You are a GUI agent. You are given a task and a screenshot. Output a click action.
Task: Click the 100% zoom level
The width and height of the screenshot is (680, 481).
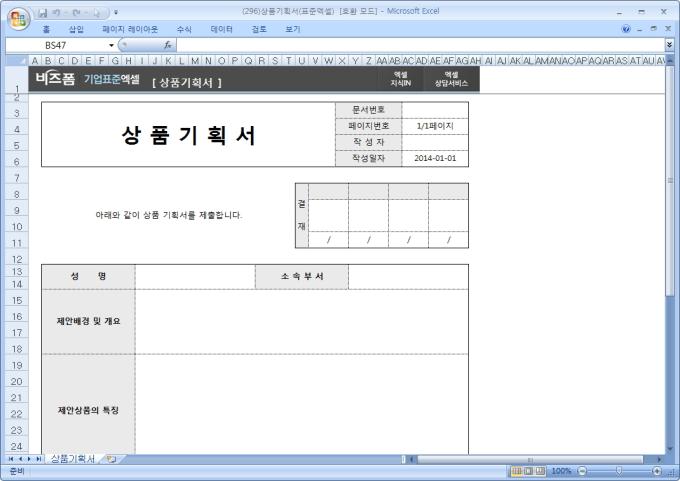click(561, 471)
